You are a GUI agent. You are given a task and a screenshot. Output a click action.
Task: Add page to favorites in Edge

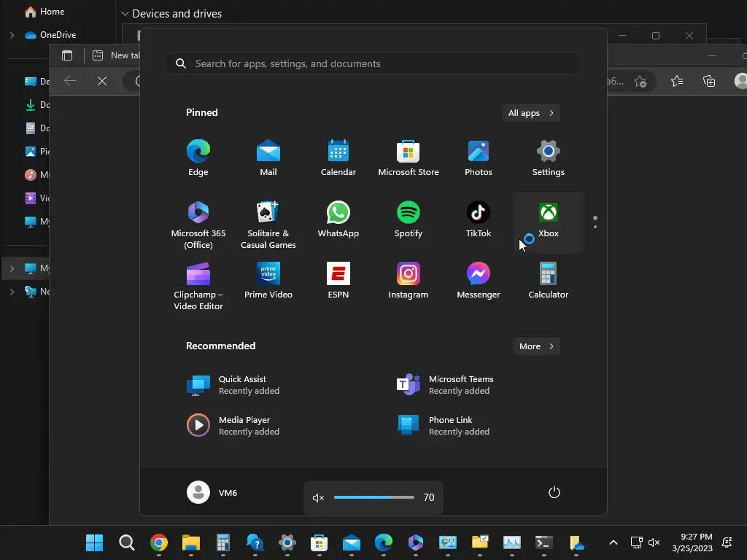pyautogui.click(x=640, y=82)
